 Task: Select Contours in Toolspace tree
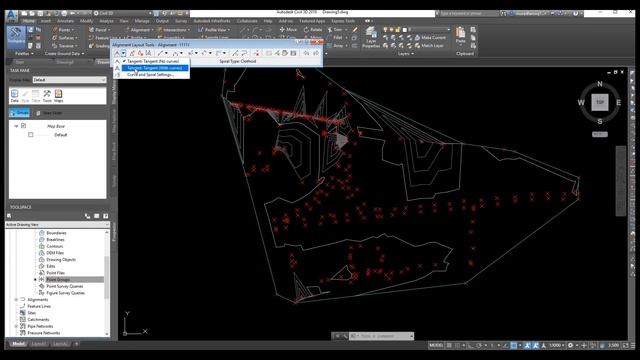[55, 246]
